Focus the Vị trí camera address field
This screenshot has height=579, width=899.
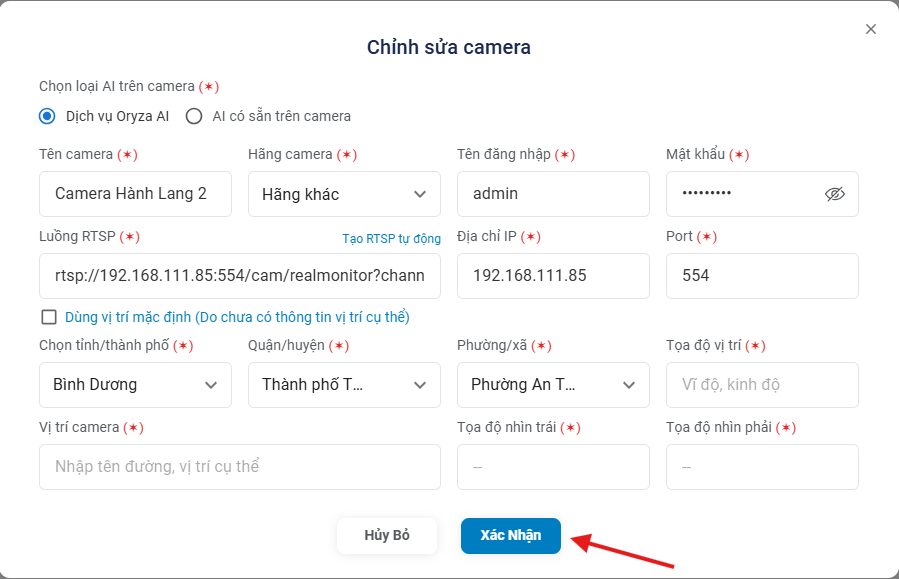pyautogui.click(x=240, y=467)
